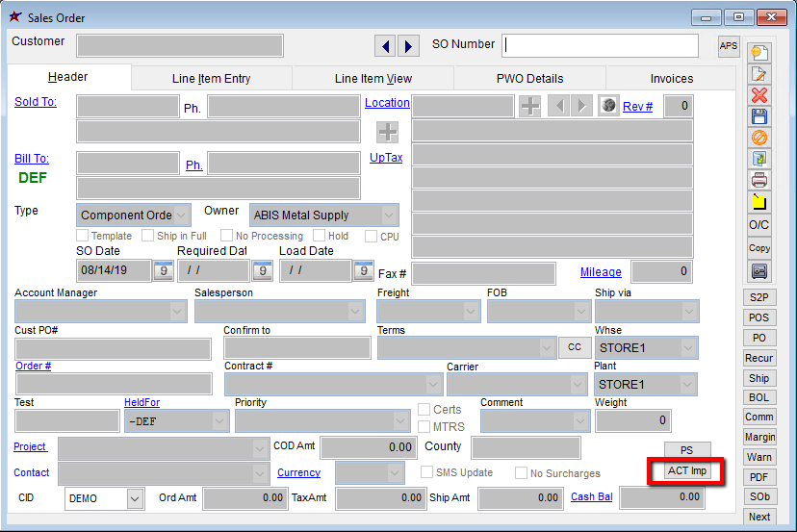Save using the floppy disk icon
The image size is (797, 532).
coord(759,116)
